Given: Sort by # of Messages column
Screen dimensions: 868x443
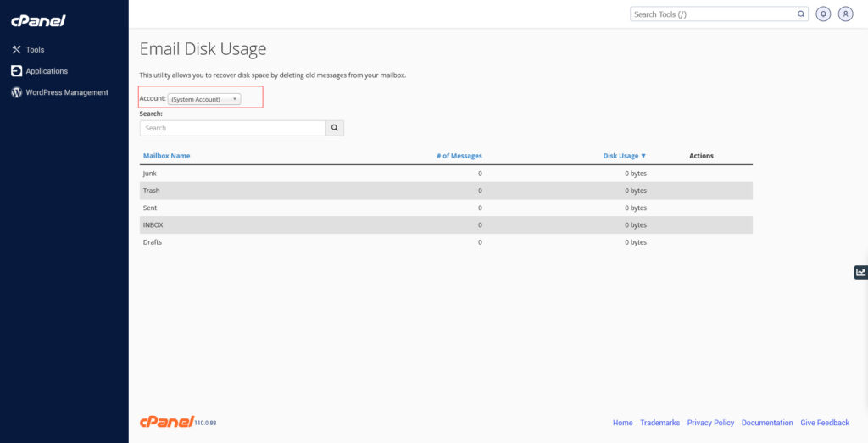Looking at the screenshot, I should coord(459,156).
